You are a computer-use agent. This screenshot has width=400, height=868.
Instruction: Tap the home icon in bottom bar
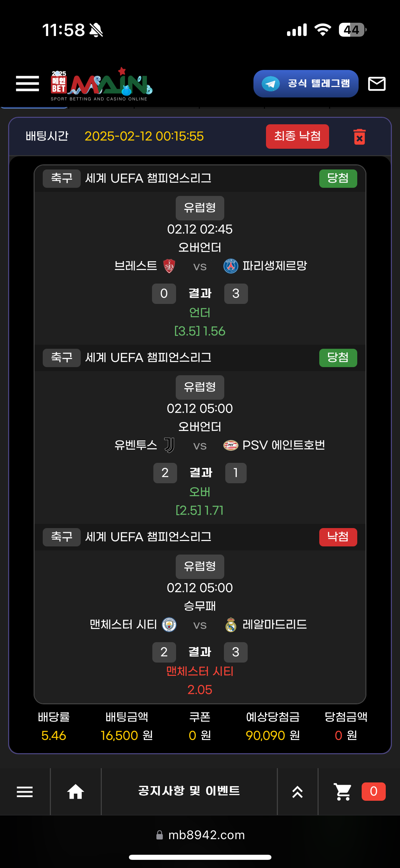tap(75, 791)
